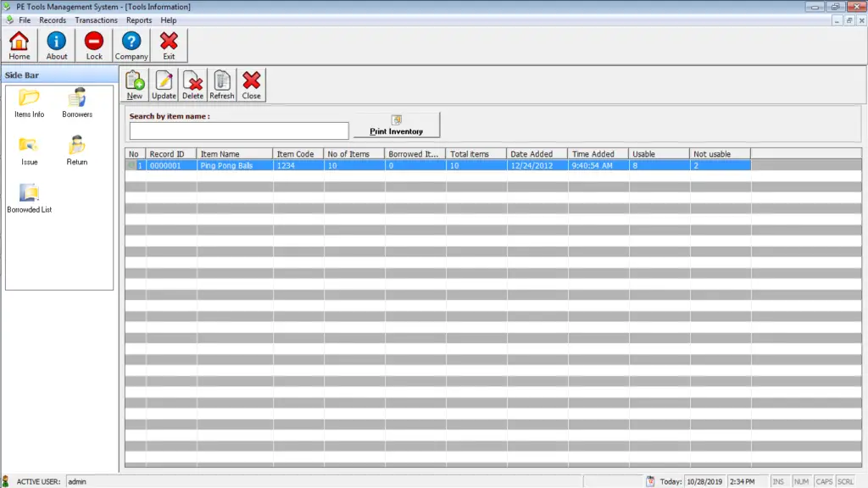Create a record with the New icon

point(134,82)
